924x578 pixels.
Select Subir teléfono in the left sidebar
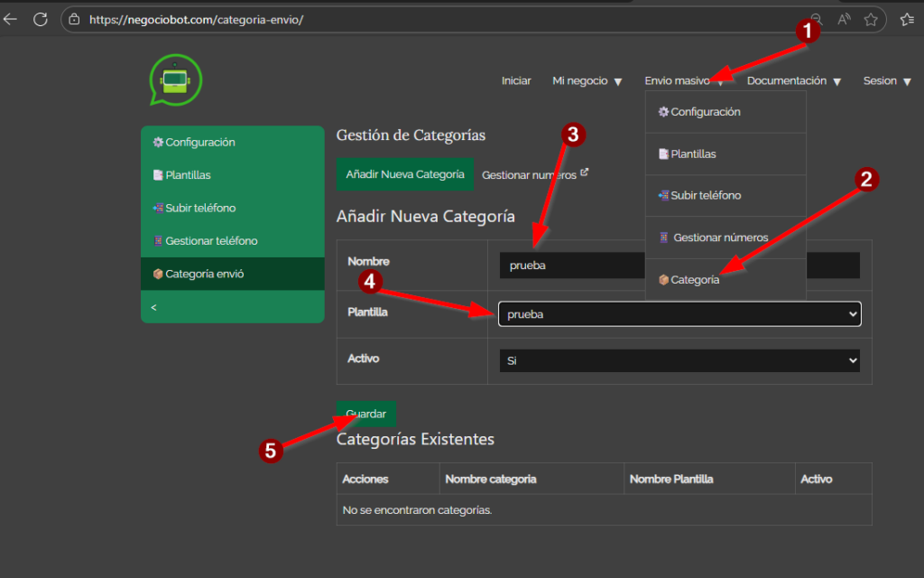[x=200, y=208]
